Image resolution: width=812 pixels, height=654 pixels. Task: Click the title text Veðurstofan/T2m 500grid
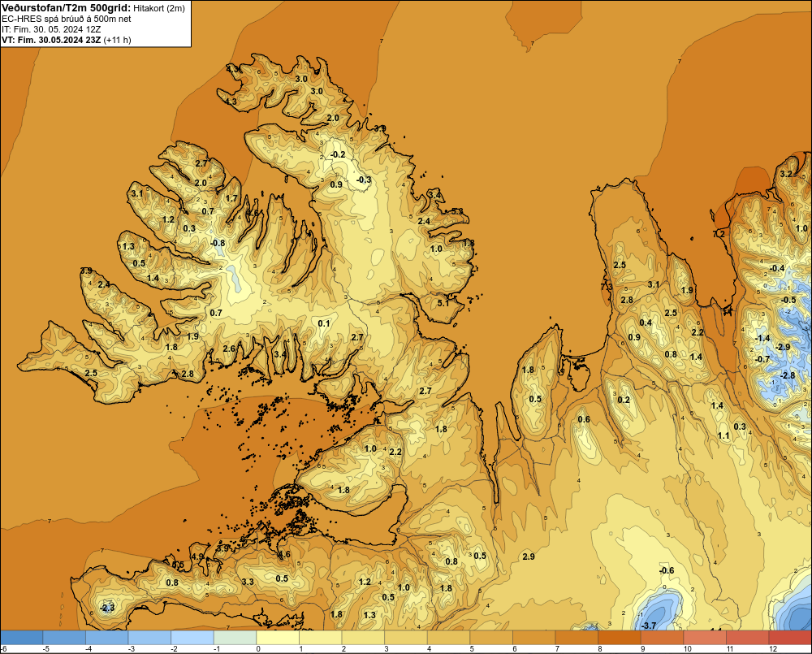pos(67,7)
